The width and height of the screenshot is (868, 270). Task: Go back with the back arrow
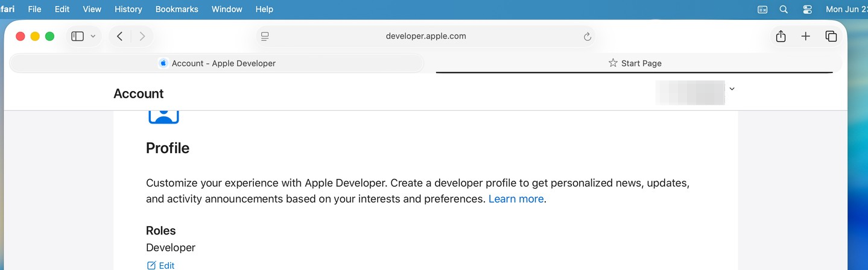(119, 36)
